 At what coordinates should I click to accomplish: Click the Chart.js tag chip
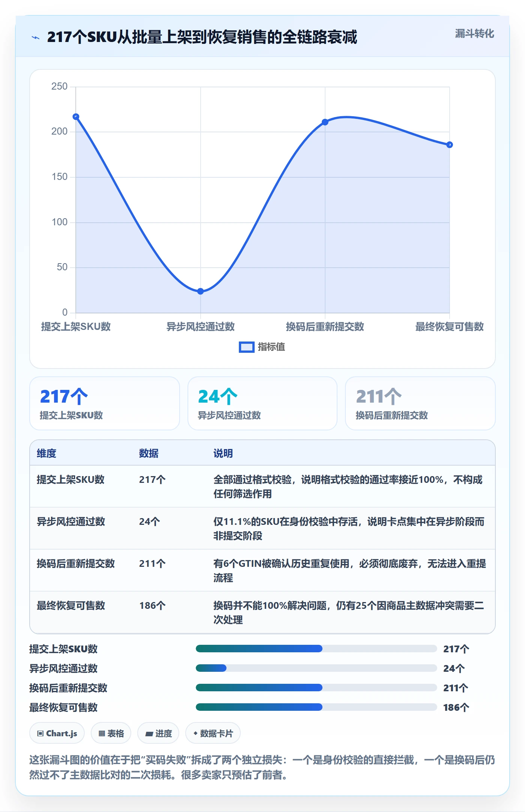(x=57, y=733)
